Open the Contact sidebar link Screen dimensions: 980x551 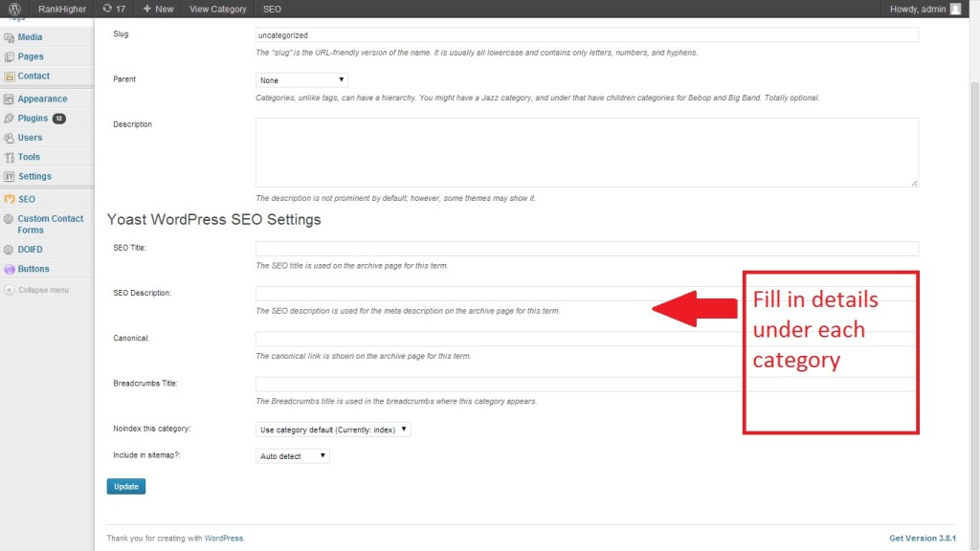(x=33, y=76)
